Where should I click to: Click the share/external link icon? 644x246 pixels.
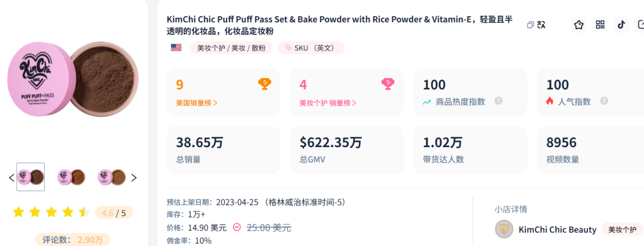[640, 25]
